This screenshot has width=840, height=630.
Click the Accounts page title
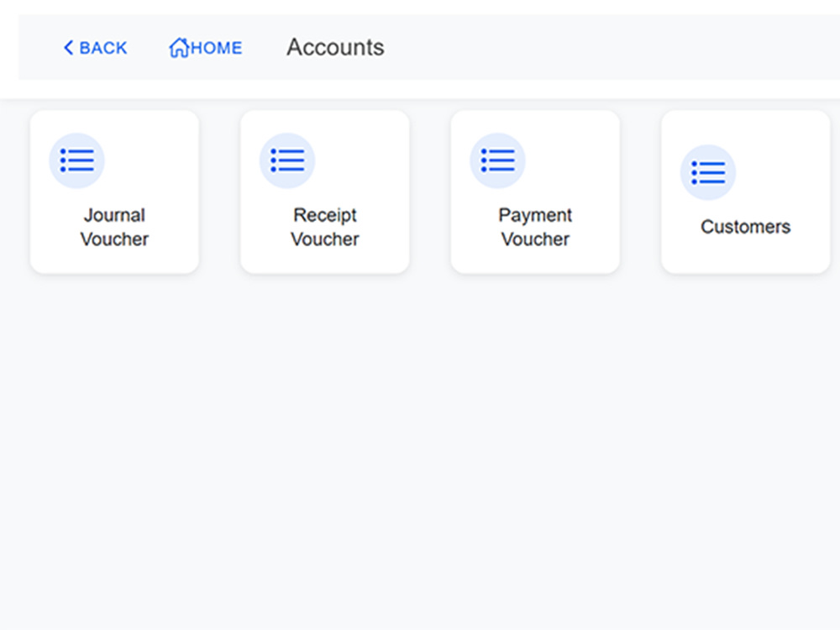pos(335,47)
